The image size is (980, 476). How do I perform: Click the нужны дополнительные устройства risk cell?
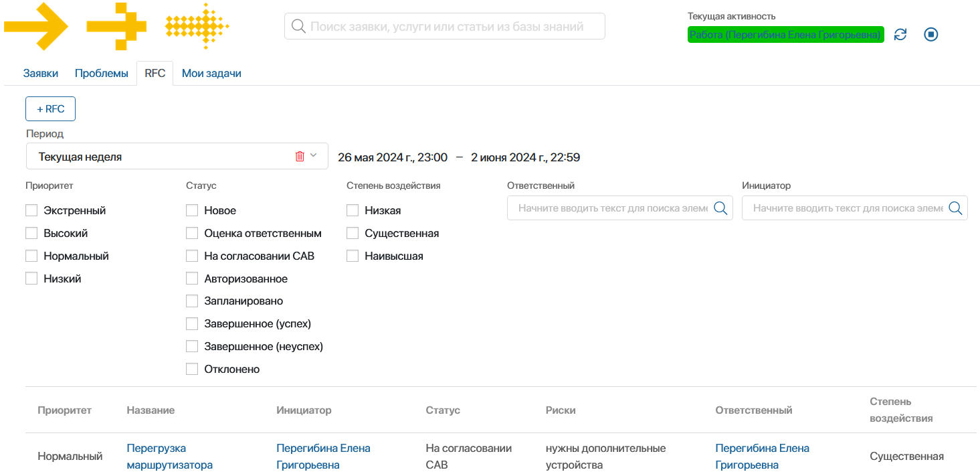605,457
